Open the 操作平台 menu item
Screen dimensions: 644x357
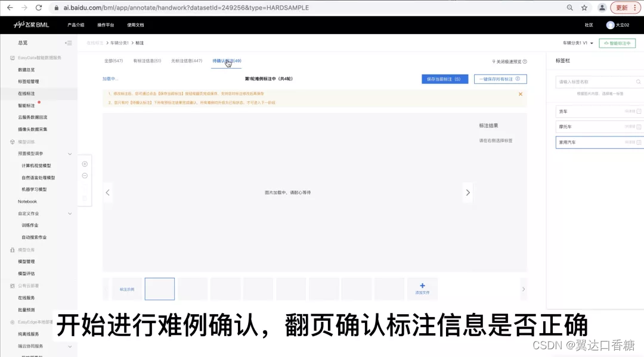tap(105, 25)
